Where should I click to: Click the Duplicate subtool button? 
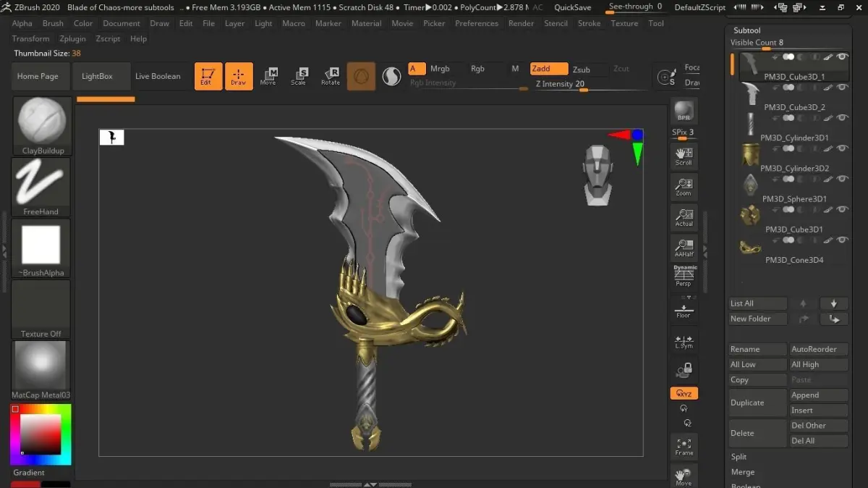tap(758, 403)
